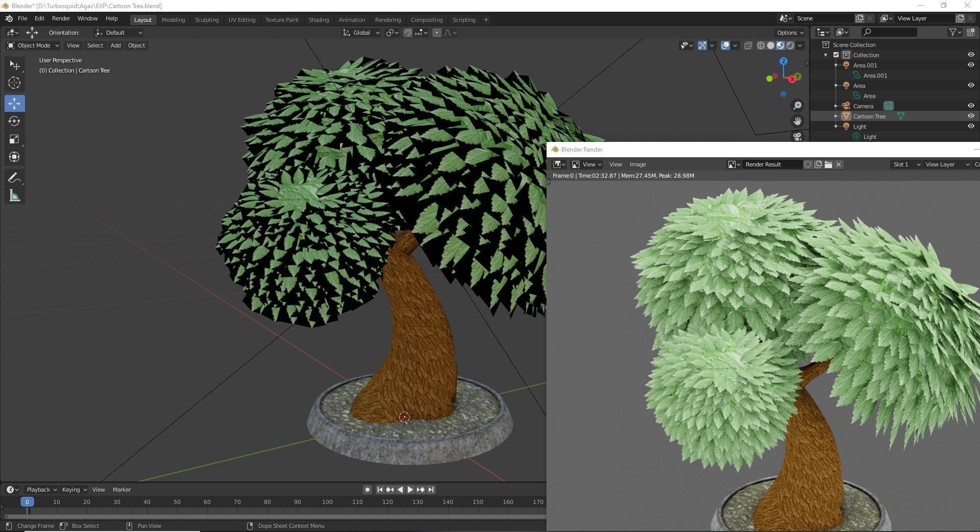The image size is (980, 532).
Task: Toggle X-ray mode in viewport header
Action: (x=748, y=45)
